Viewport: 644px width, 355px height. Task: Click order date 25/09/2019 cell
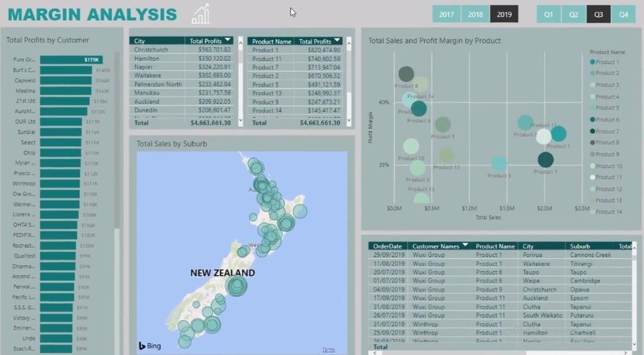(x=389, y=332)
